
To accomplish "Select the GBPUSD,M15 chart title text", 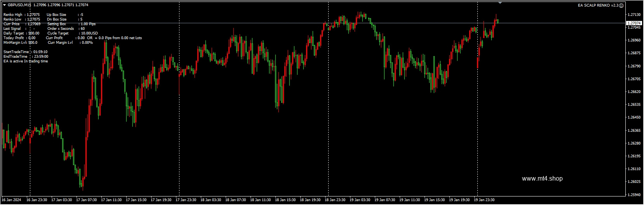I will (x=19, y=5).
